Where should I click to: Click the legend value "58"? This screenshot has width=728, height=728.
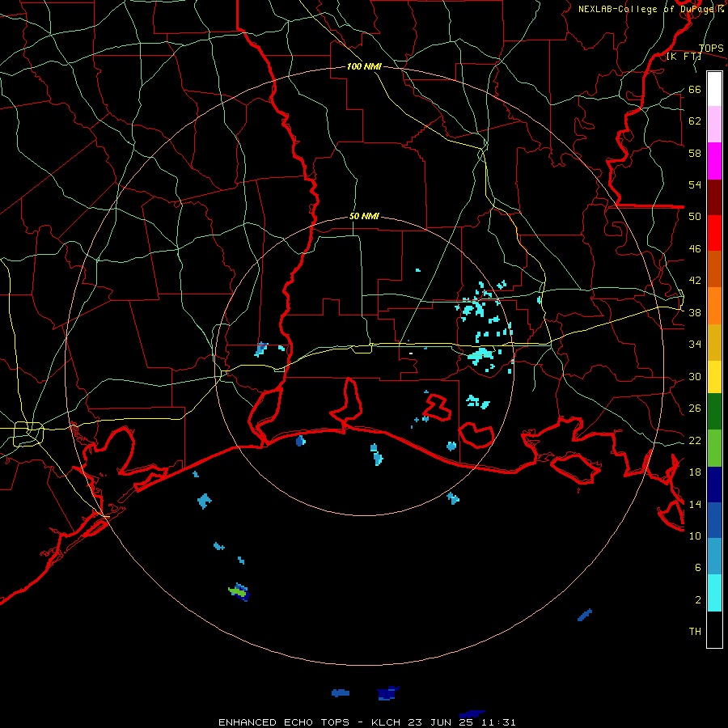(x=695, y=153)
